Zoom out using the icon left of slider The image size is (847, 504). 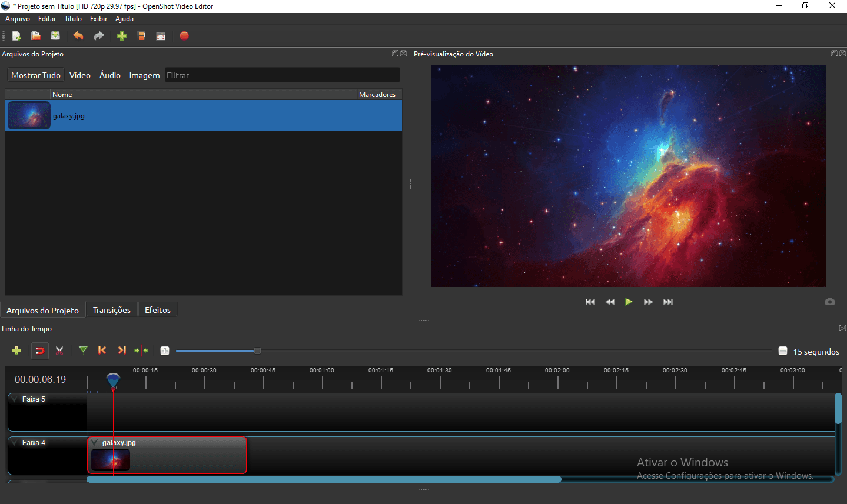click(x=165, y=351)
